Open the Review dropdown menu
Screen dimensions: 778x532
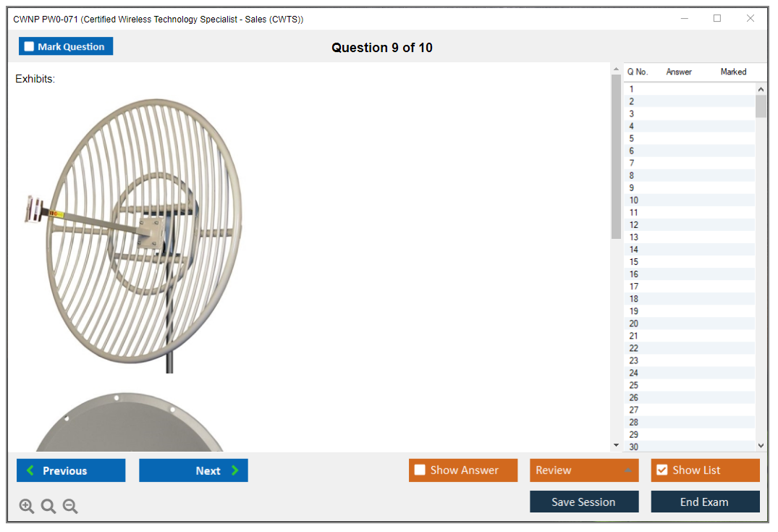tap(583, 470)
